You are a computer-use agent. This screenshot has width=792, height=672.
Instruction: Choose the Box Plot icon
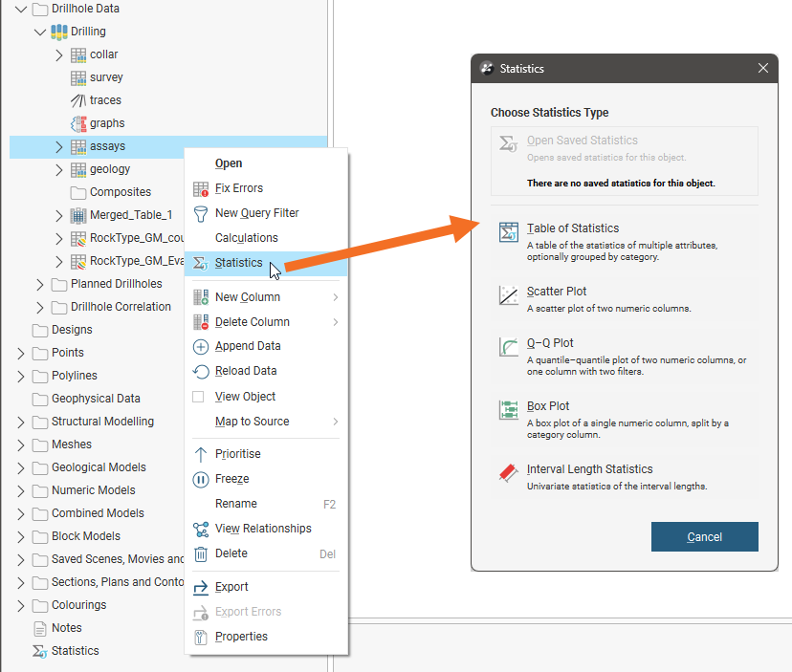(508, 411)
